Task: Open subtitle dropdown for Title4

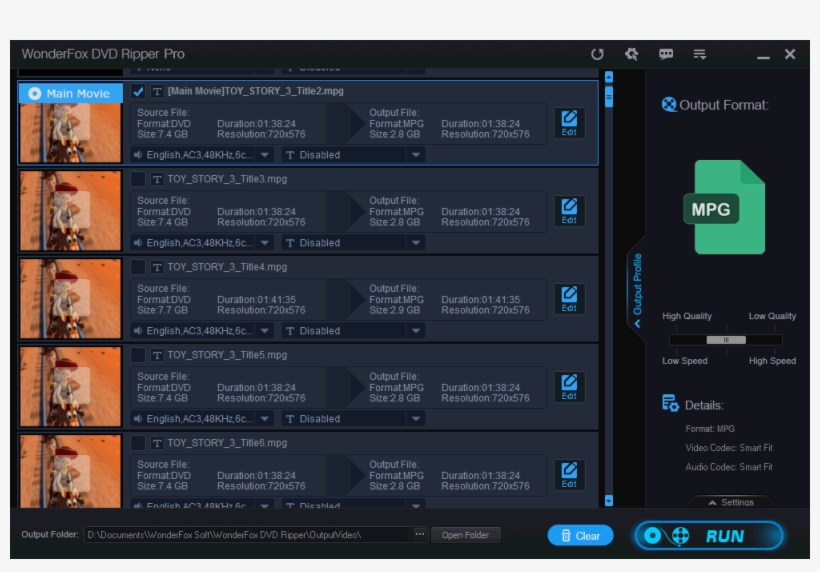Action: 416,330
